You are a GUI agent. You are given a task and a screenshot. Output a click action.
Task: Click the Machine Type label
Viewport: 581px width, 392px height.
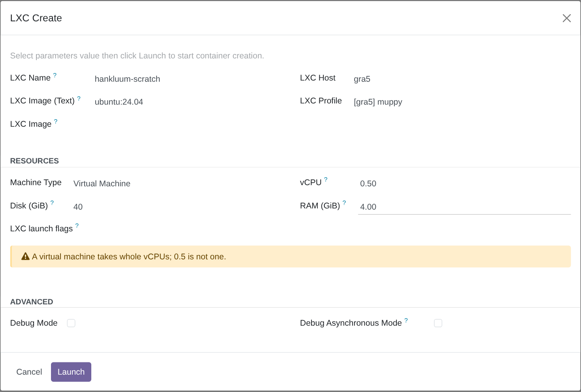pos(36,182)
